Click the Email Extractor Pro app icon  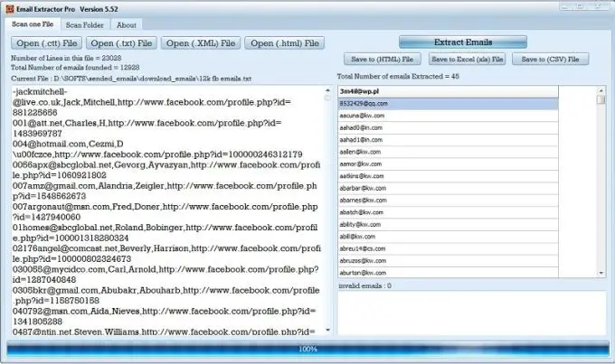click(10, 9)
